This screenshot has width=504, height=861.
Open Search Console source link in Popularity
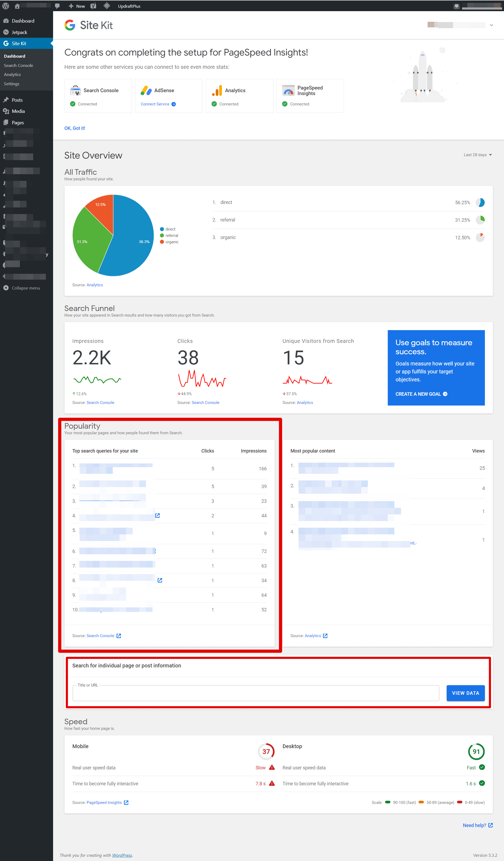[x=100, y=636]
